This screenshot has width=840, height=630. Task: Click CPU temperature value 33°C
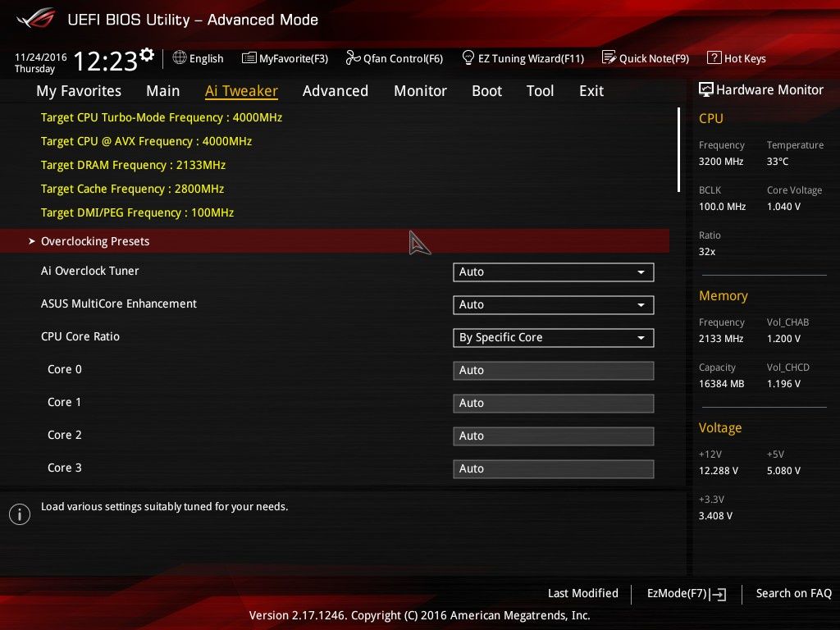778,162
